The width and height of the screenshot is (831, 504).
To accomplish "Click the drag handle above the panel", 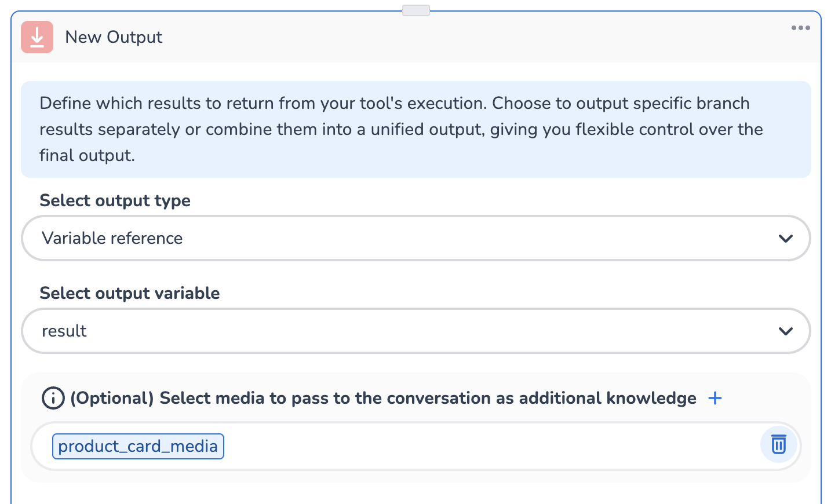I will click(x=416, y=10).
